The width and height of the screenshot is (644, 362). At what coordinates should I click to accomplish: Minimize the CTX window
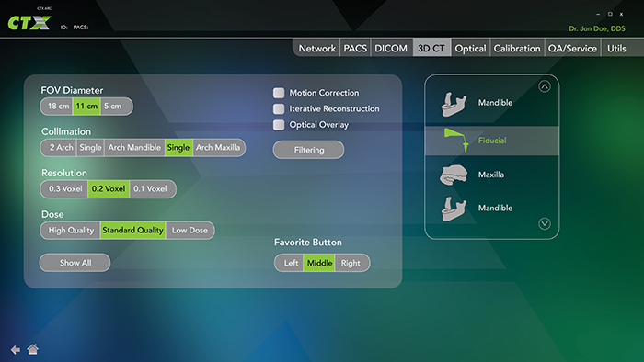(x=598, y=14)
